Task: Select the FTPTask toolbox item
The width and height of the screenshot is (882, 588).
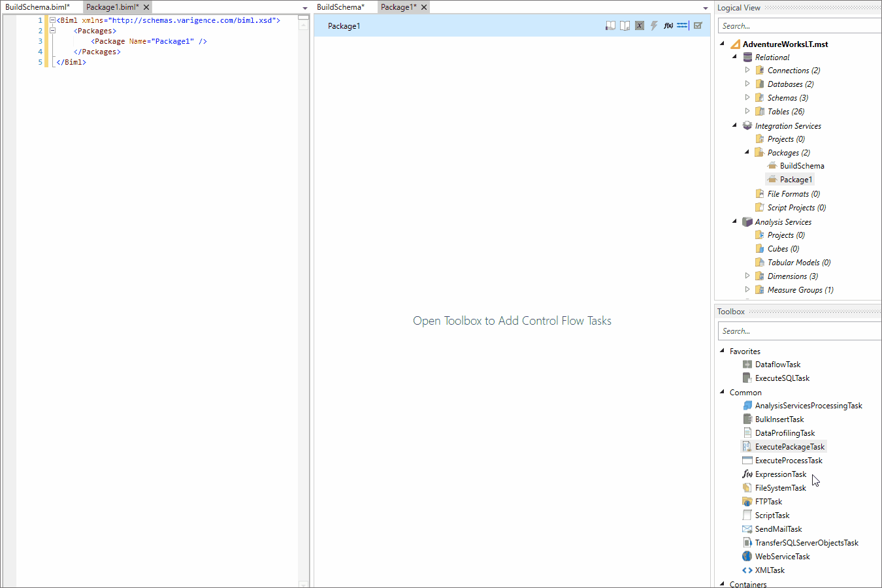Action: point(768,502)
